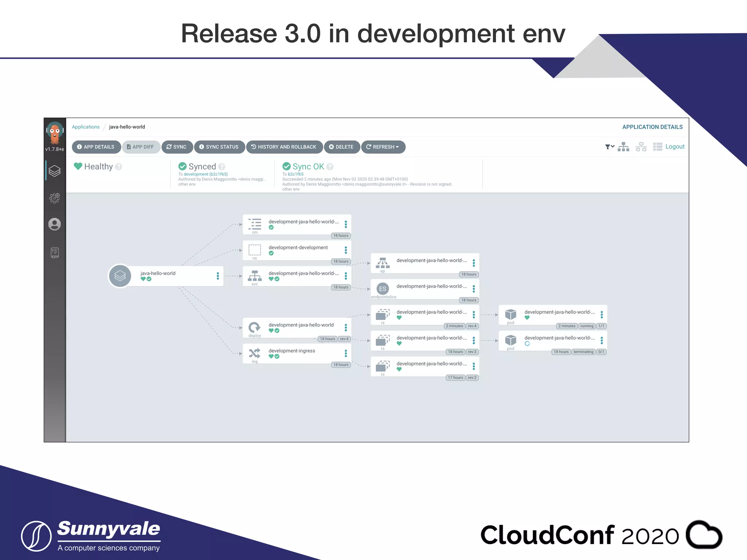Viewport: 747px width, 560px height.
Task: Open the APP DETAILS panel
Action: point(96,147)
